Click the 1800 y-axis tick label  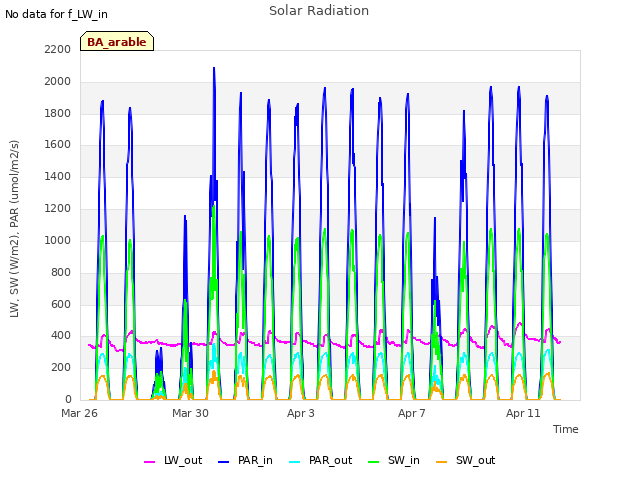coord(58,113)
